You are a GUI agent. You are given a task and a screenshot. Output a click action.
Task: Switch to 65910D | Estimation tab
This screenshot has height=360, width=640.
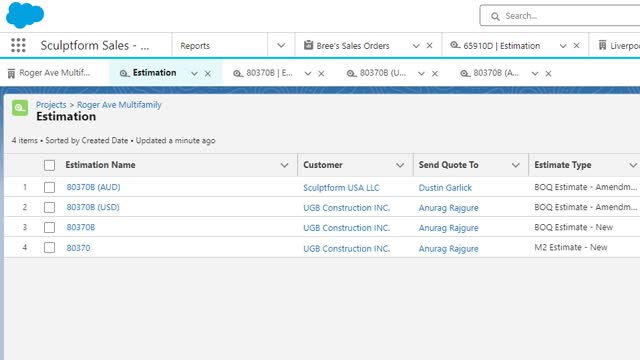tap(502, 46)
